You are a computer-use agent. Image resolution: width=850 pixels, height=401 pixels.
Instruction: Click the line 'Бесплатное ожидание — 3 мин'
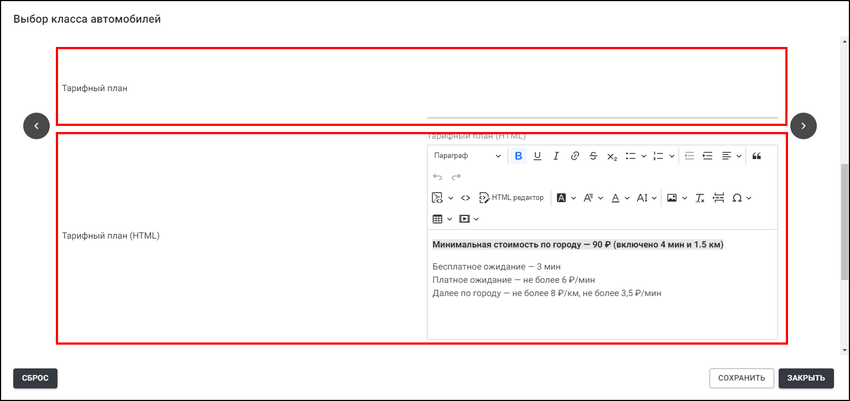click(497, 267)
